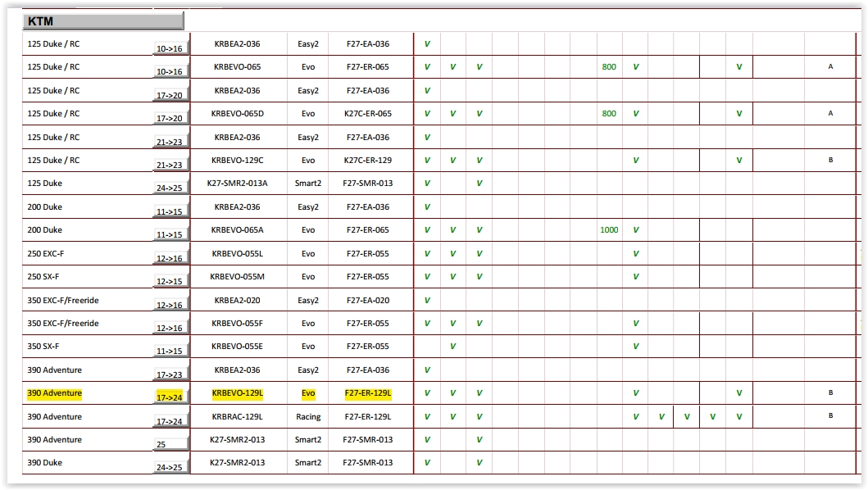Viewport: 868px width, 490px height.
Task: Click the first checkmark in KRBEA2-020 row
Action: pyautogui.click(x=427, y=301)
